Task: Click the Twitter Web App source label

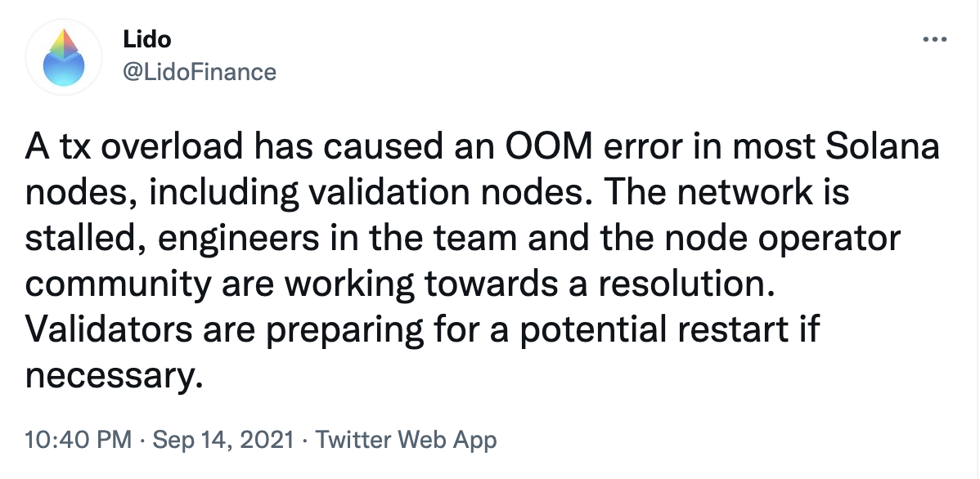Action: 406,440
